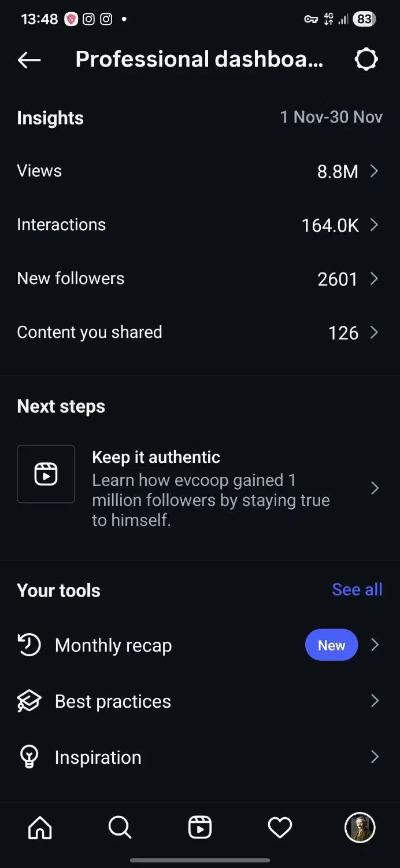Image resolution: width=400 pixels, height=868 pixels.
Task: Tap the back arrow icon
Action: [x=29, y=60]
